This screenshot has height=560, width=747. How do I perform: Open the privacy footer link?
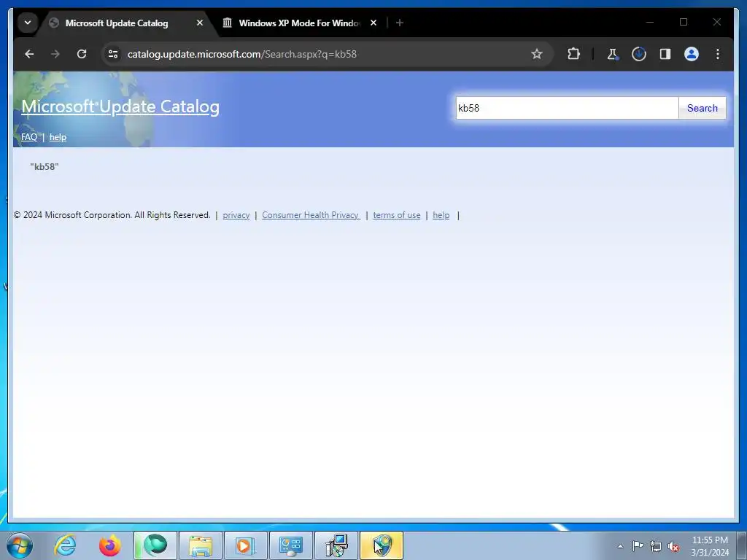tap(236, 215)
